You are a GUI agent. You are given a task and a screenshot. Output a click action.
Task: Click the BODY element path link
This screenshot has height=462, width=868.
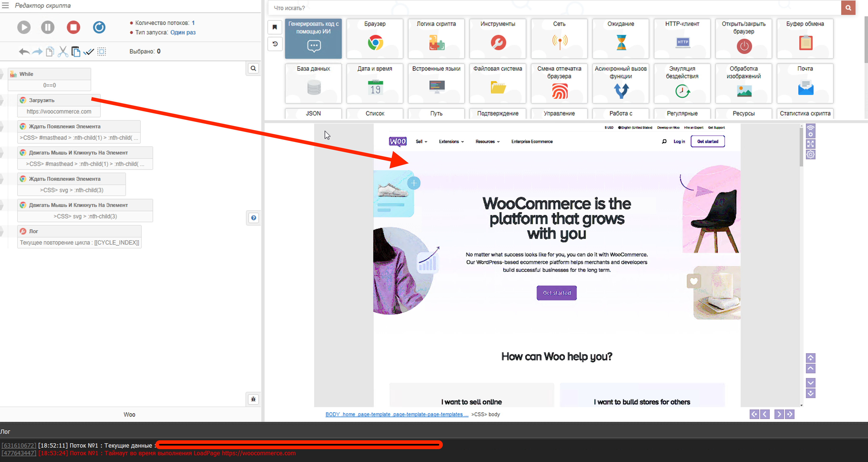pos(397,414)
